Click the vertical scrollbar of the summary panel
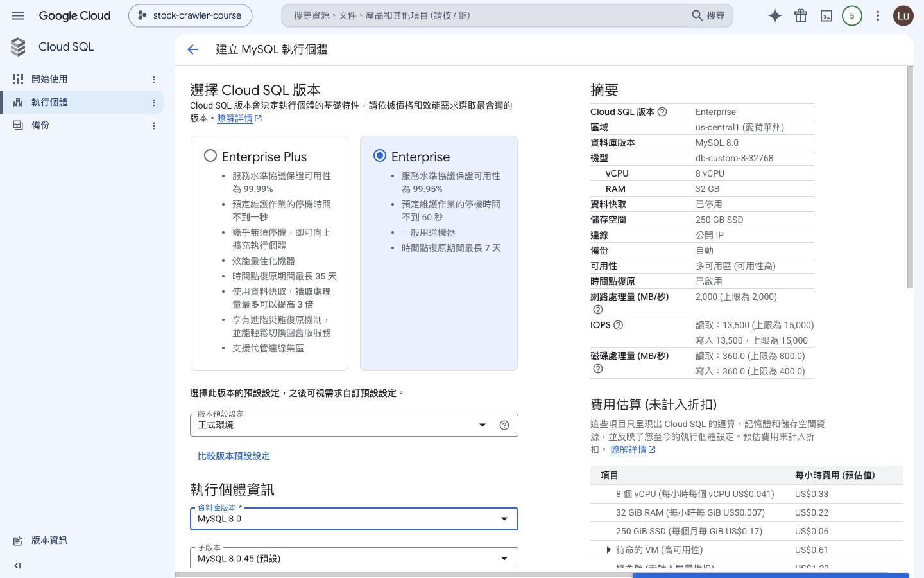Image resolution: width=924 pixels, height=578 pixels. click(x=910, y=177)
